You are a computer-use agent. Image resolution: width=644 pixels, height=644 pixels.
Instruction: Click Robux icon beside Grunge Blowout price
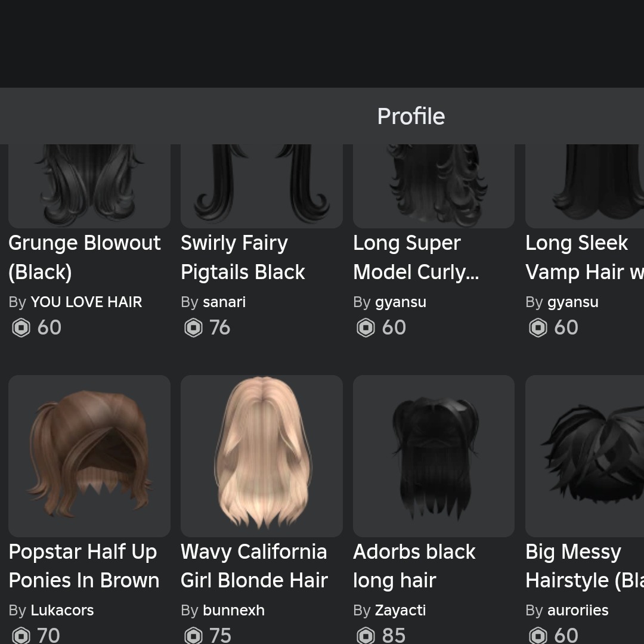(21, 327)
